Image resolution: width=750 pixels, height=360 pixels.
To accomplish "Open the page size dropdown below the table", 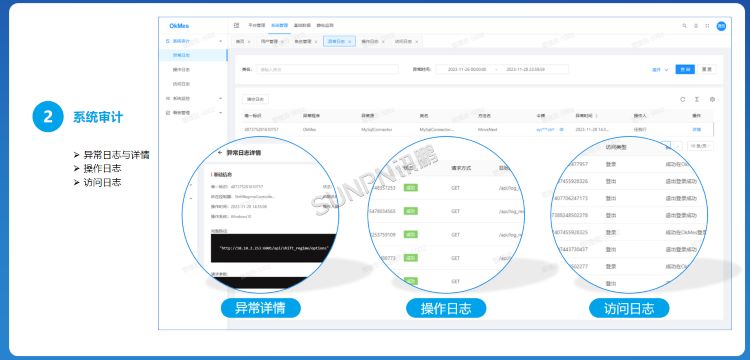I will pyautogui.click(x=700, y=146).
